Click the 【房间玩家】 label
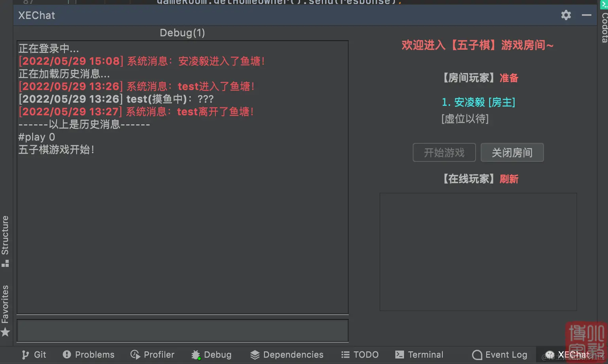608x364 pixels. pyautogui.click(x=468, y=78)
